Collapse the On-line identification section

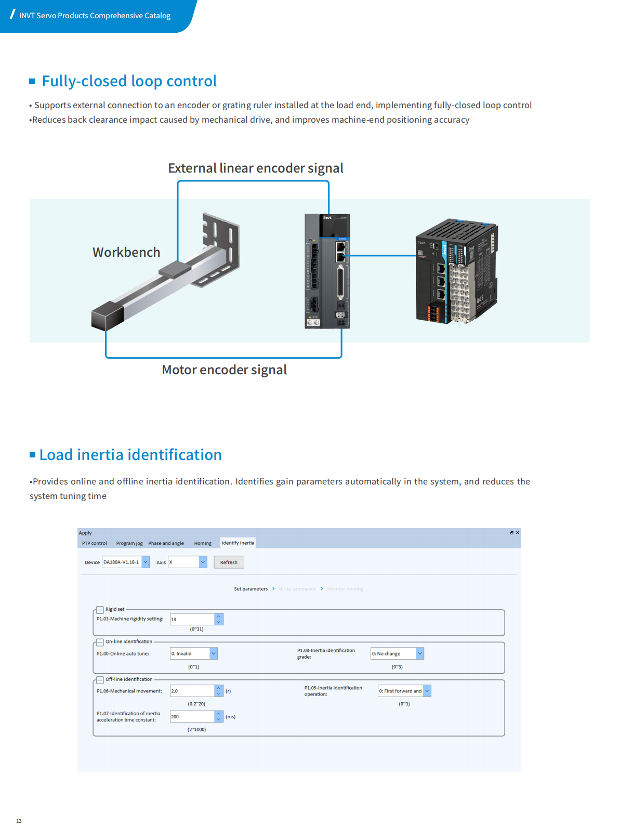click(100, 642)
